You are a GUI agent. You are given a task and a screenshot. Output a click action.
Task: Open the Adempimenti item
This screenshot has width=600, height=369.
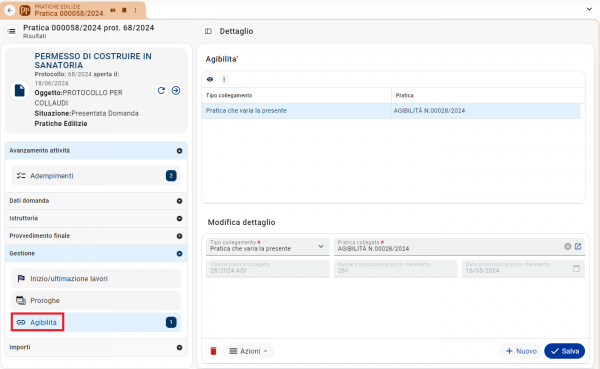[96, 176]
